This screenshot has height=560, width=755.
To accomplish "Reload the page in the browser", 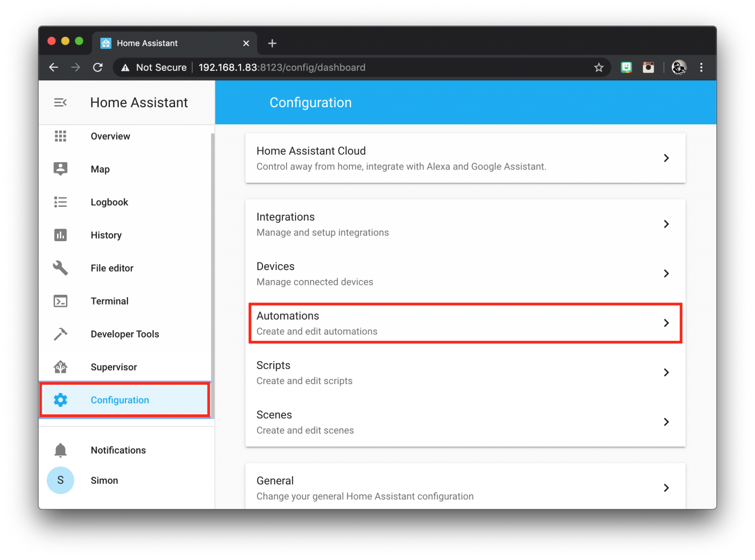I will click(x=98, y=67).
